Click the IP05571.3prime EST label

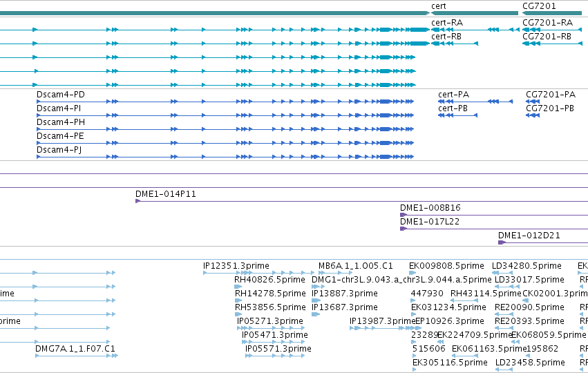click(278, 349)
